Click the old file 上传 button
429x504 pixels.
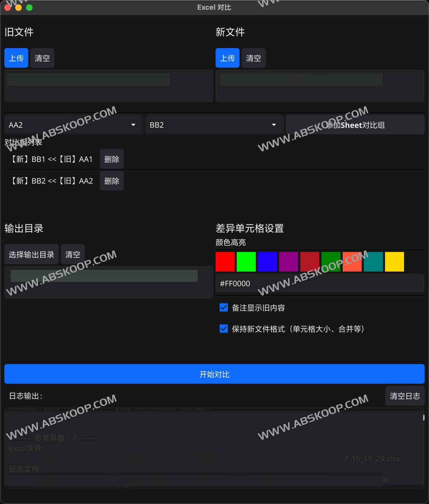(x=16, y=58)
